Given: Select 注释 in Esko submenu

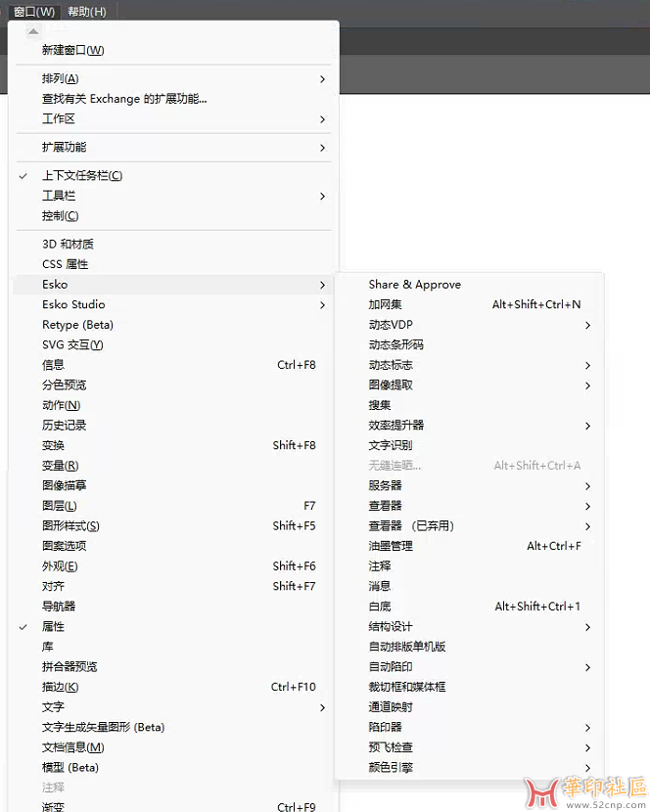Looking at the screenshot, I should pyautogui.click(x=469, y=566).
